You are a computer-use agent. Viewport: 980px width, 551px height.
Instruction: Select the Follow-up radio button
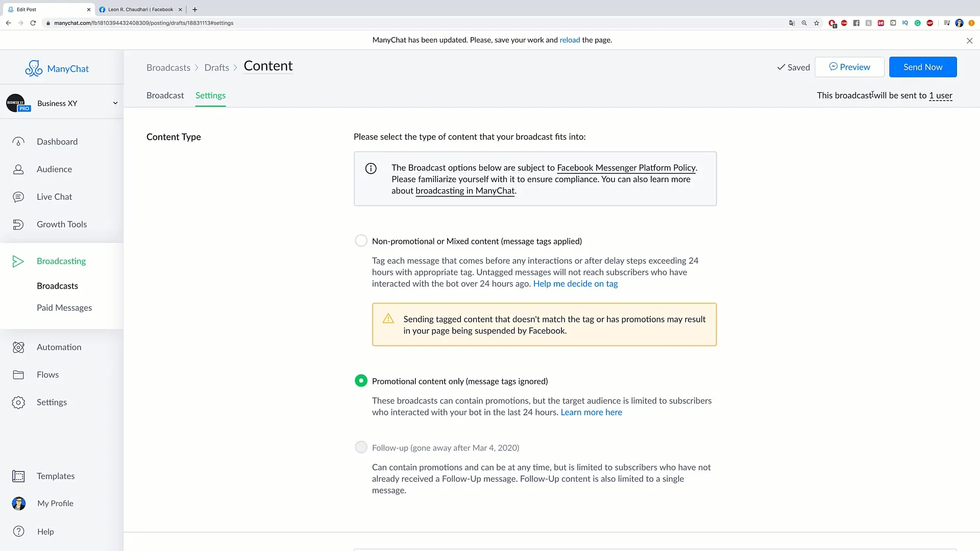[x=361, y=447]
